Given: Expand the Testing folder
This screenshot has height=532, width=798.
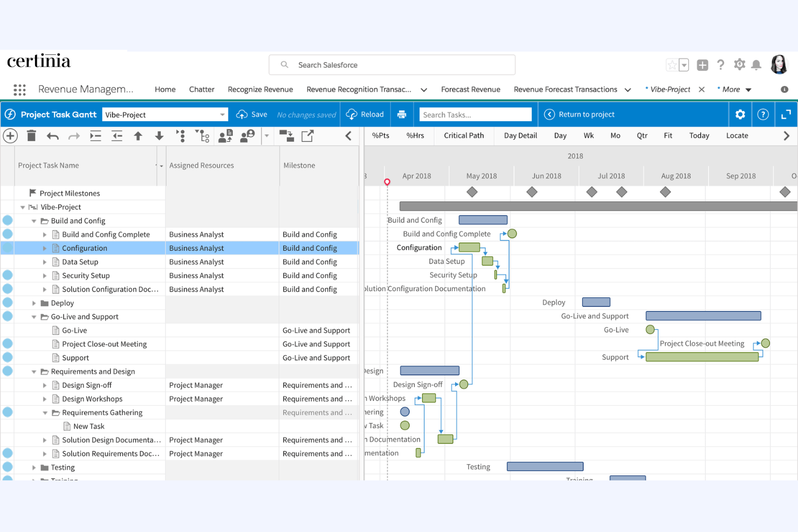Looking at the screenshot, I should 33,467.
